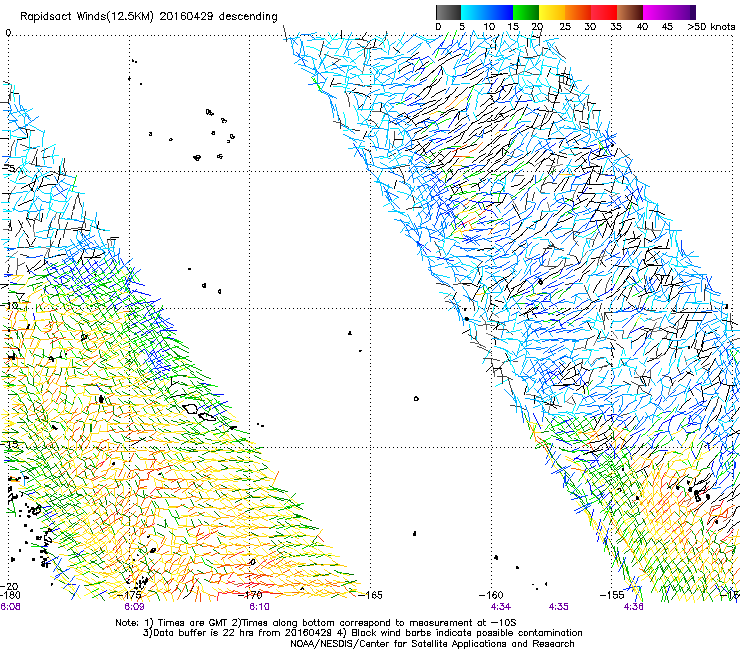
Task: Click the '10' legend scale label
Action: coord(489,27)
